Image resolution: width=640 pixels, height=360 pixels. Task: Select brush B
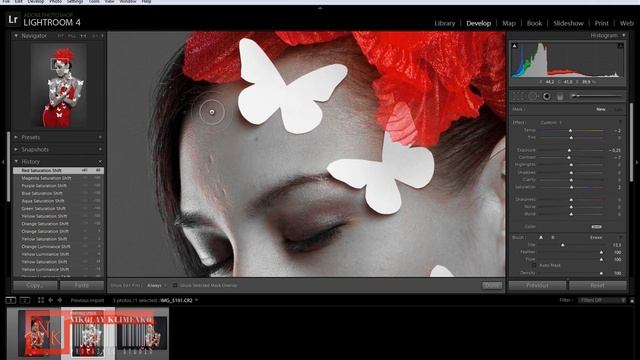553,237
